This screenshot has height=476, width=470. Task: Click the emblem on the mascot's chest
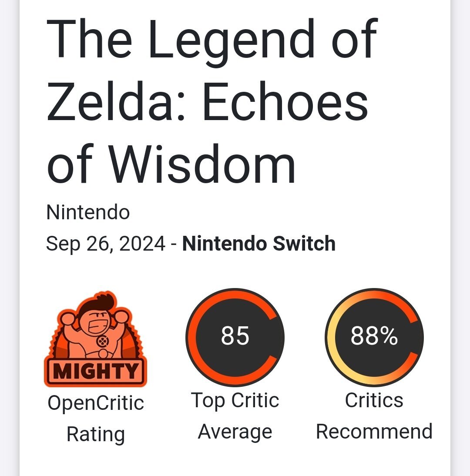(x=102, y=342)
